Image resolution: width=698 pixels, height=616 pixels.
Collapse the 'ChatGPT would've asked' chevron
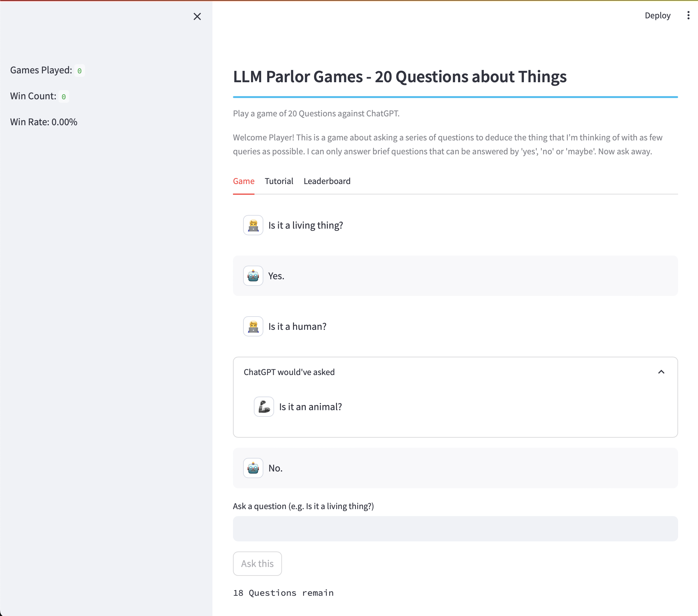click(661, 372)
